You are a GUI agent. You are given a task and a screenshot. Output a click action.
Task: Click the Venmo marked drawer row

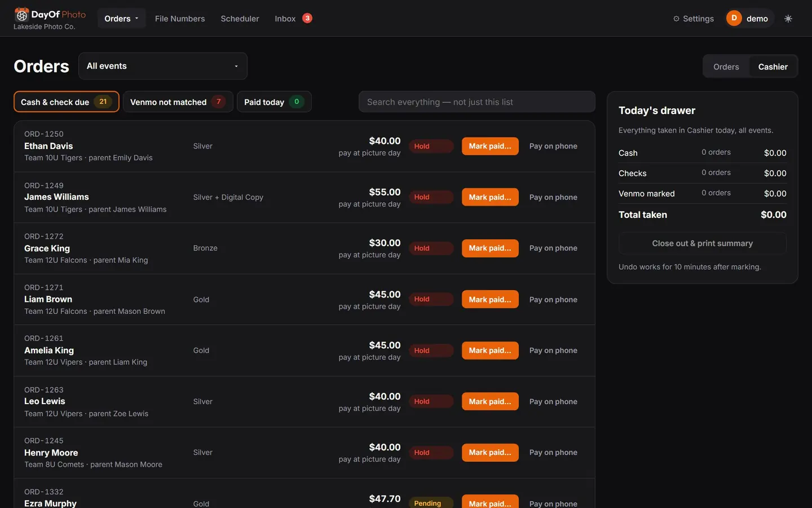click(702, 194)
